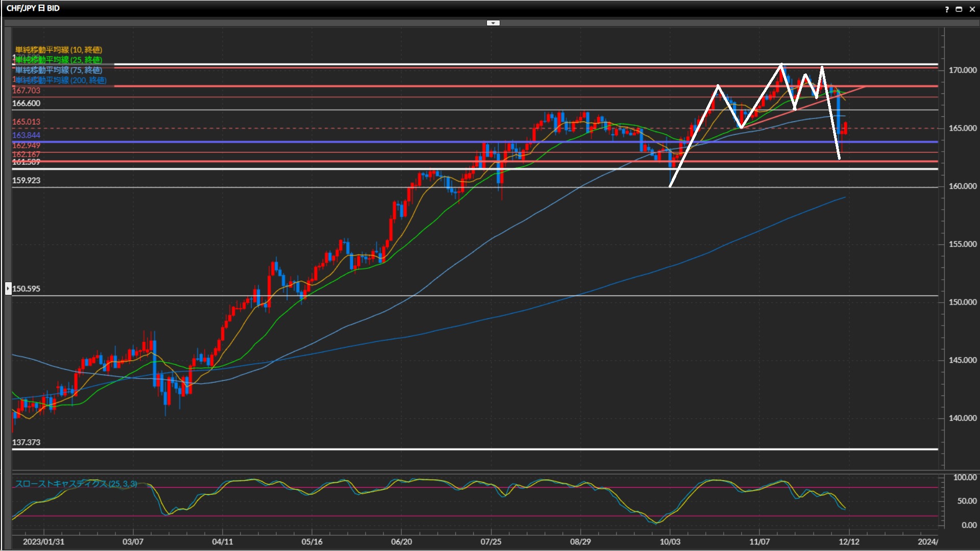Click the help question mark icon
Viewport: 980px width, 551px height.
coord(947,9)
